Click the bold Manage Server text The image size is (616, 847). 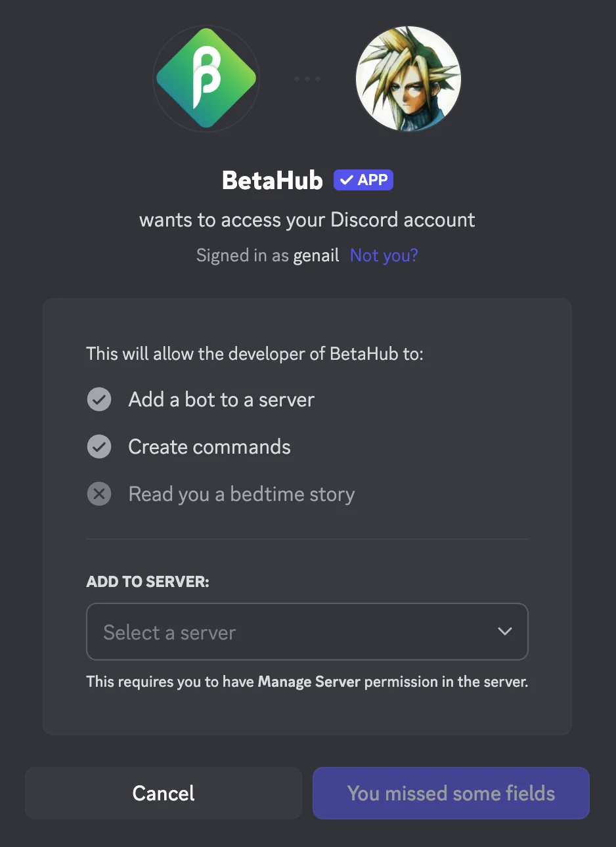coord(309,682)
